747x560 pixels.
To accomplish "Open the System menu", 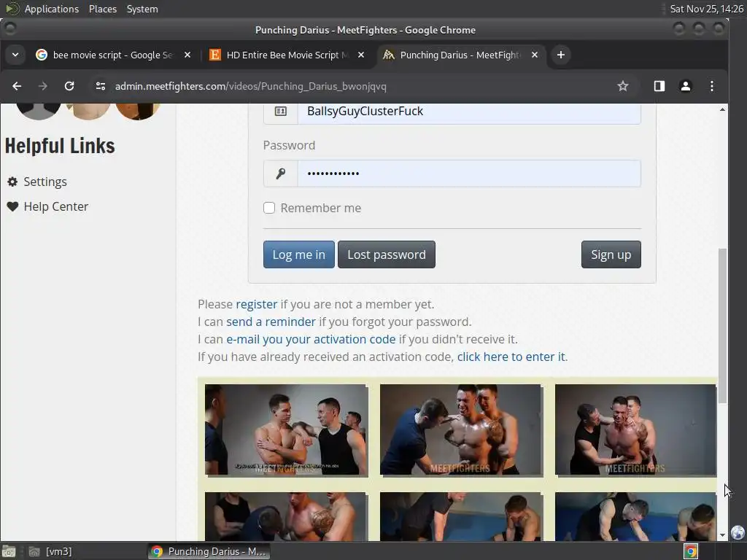I will (x=142, y=9).
